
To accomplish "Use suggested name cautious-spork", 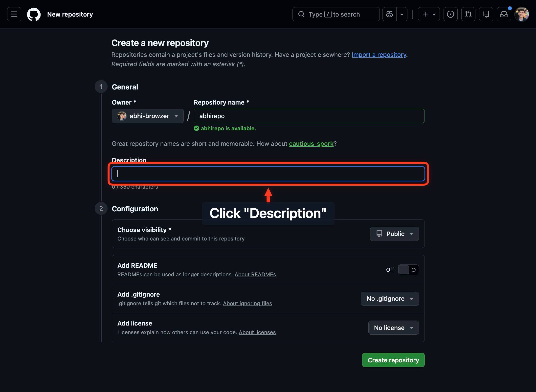I will click(311, 144).
